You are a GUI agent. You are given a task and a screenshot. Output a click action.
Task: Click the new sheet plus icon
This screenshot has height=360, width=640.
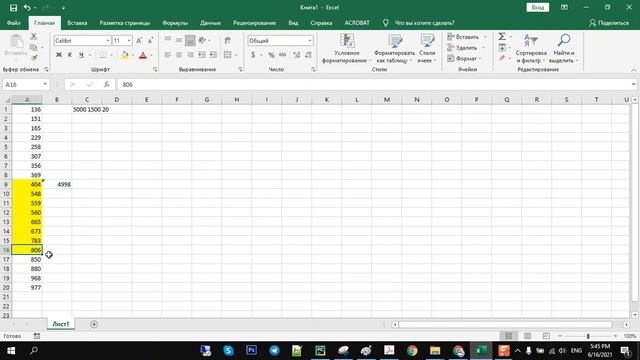pos(94,324)
